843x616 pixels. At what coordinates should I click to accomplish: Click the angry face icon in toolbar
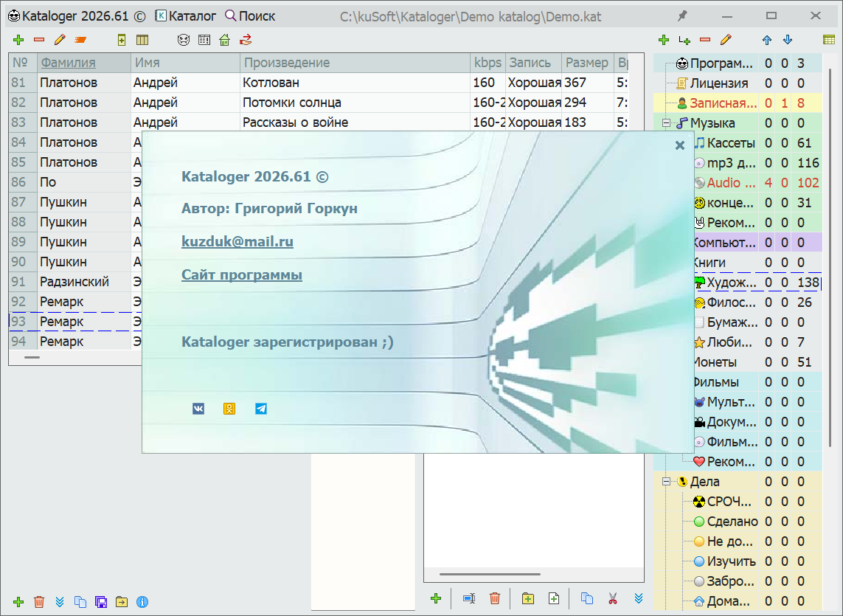[184, 40]
